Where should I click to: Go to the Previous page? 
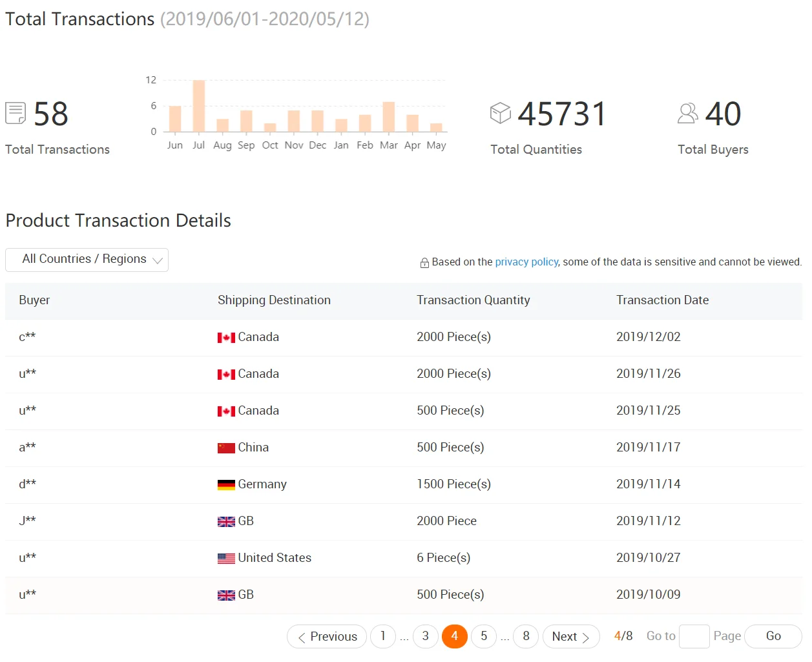click(x=327, y=636)
